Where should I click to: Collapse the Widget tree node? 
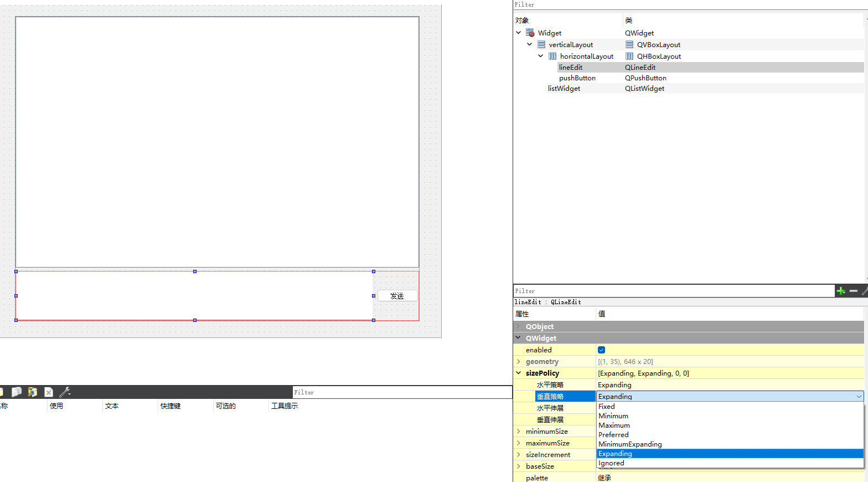point(519,33)
